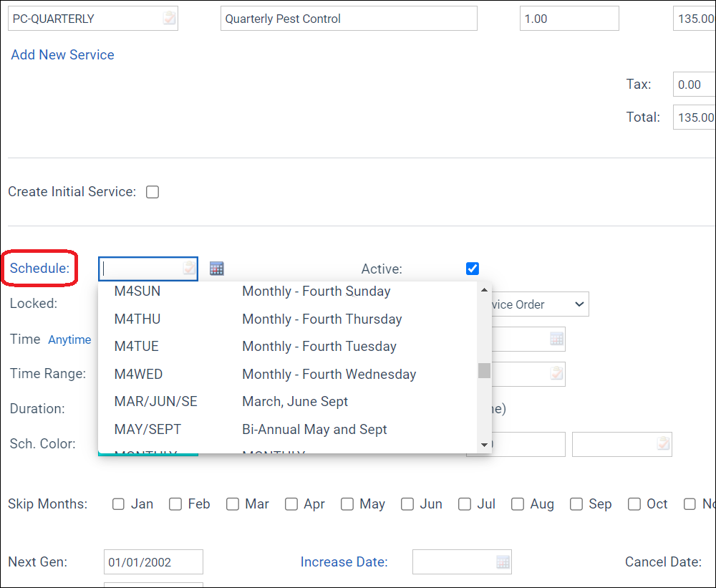Viewport: 716px width, 588px height.
Task: Tick the Aug skip month checkbox
Action: tap(518, 504)
